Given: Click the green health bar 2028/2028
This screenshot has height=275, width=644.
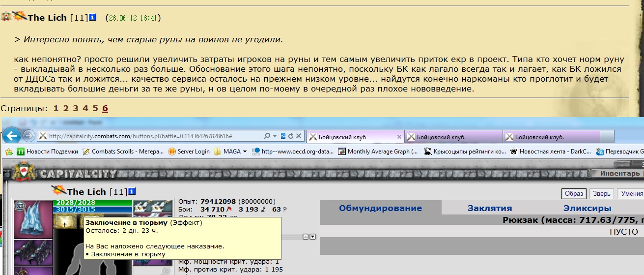Looking at the screenshot, I should (93, 203).
